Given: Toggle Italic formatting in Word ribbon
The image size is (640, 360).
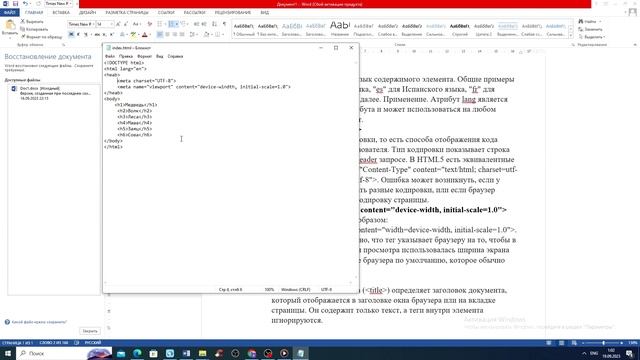Looking at the screenshot, I should (78, 35).
